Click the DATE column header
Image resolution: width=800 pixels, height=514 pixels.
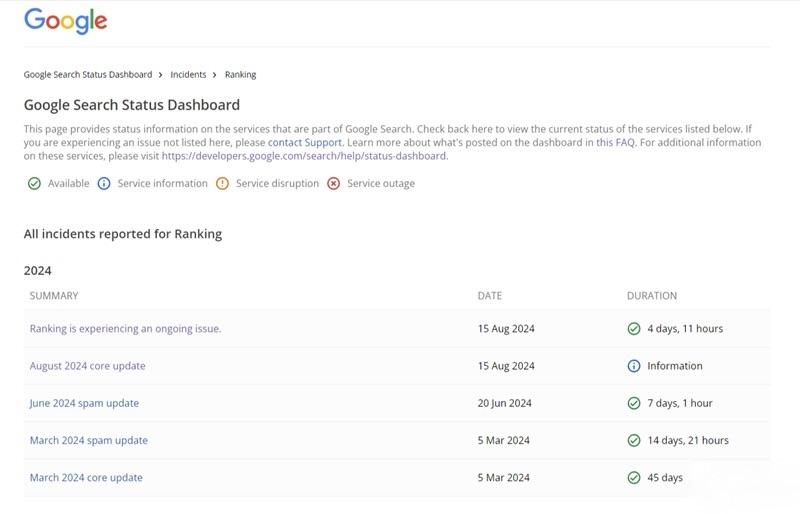[x=490, y=296]
